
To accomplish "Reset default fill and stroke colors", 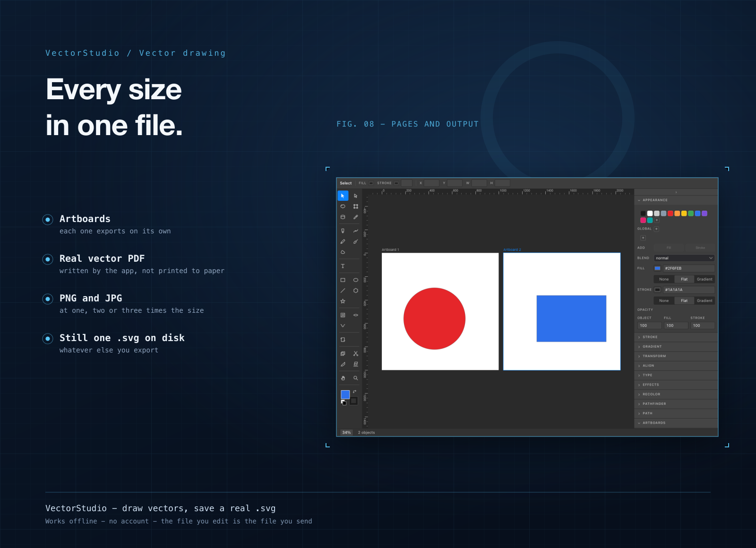I will tap(344, 402).
